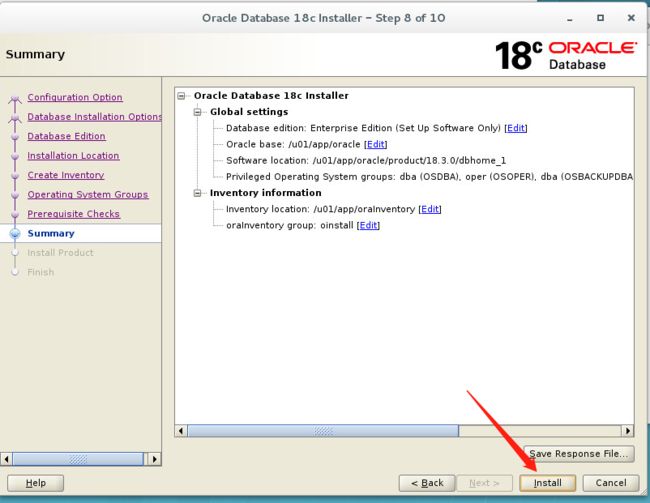Click the Summary step bullet icon
The height and width of the screenshot is (503, 650).
[x=15, y=234]
